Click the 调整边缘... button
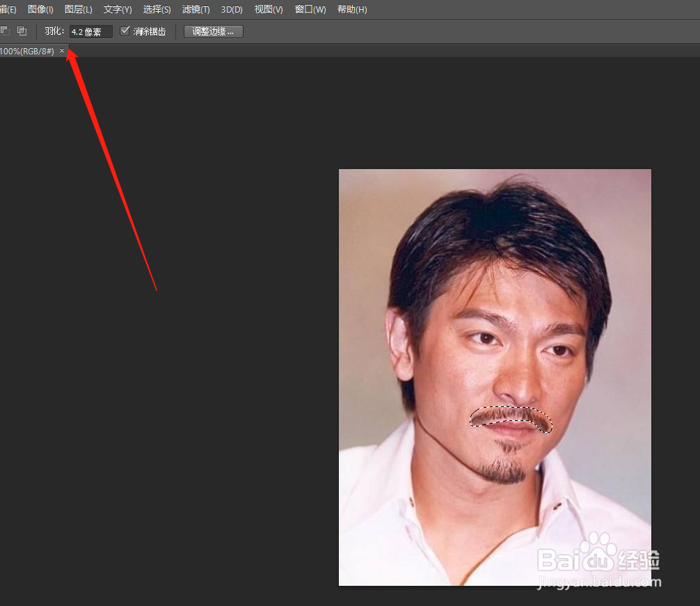Screen dimensions: 700x606 pos(214,32)
